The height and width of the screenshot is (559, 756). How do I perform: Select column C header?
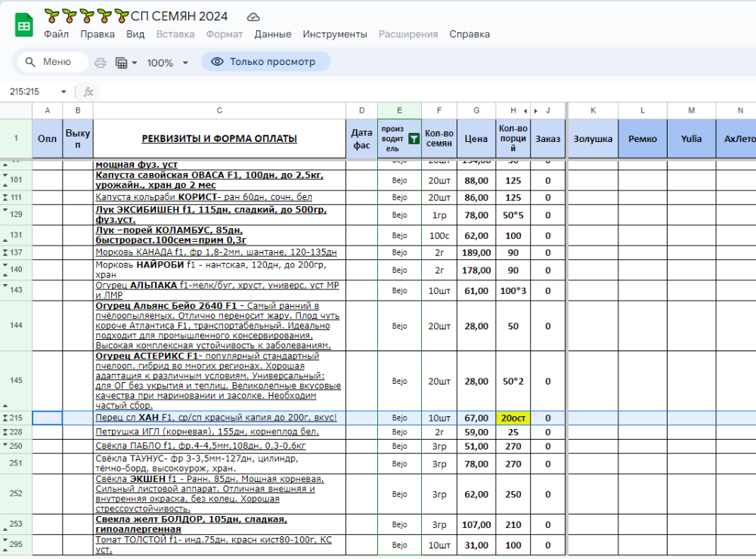coord(219,110)
